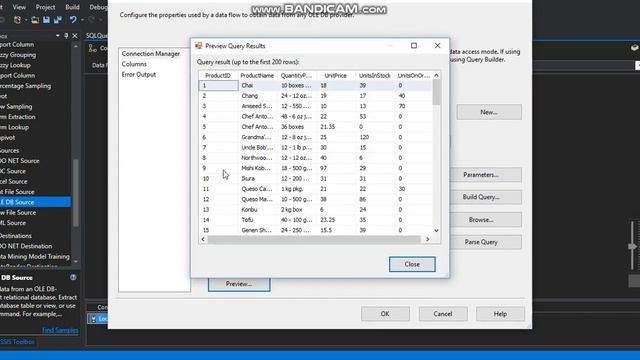
Task: Select the Connection Manager page
Action: (x=151, y=53)
